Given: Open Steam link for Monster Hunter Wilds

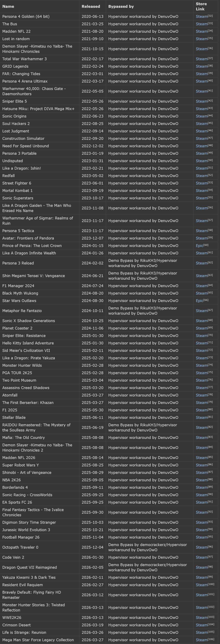Looking at the screenshot, I should pos(201,366).
